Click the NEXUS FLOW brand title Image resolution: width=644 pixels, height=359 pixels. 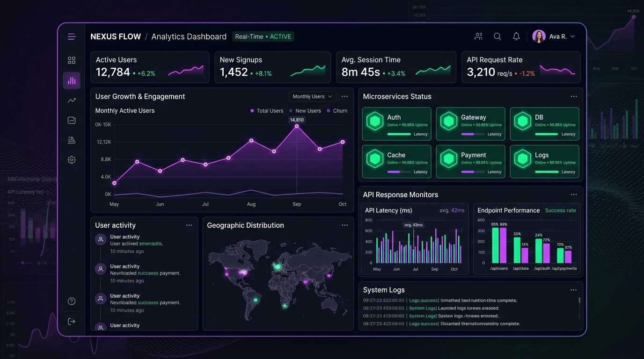coord(116,36)
